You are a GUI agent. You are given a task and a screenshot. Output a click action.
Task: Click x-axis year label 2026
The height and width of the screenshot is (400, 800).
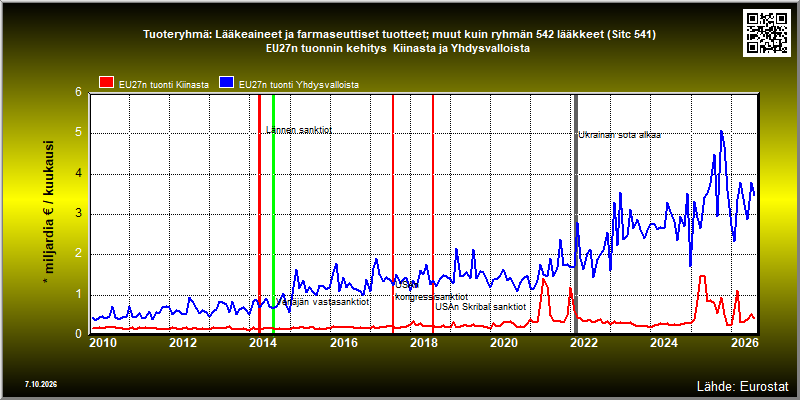(744, 342)
